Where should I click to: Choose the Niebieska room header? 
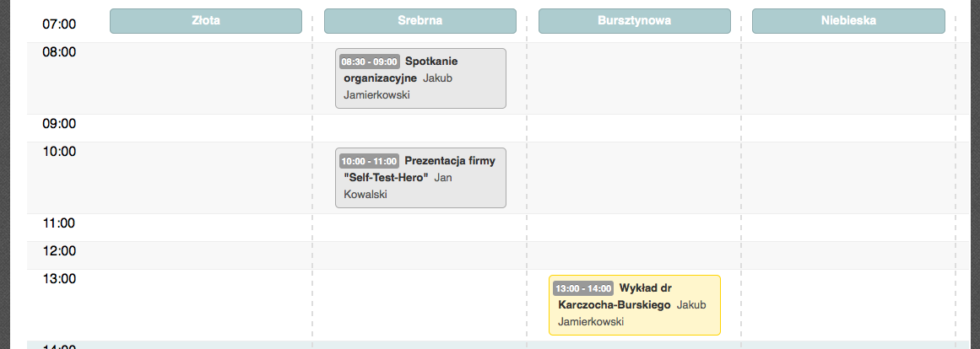pos(848,20)
